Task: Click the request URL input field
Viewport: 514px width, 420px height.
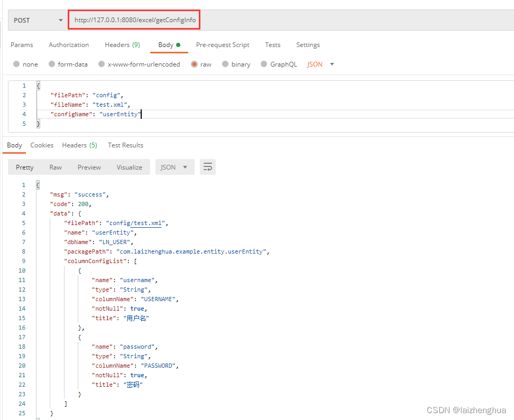Action: (135, 20)
